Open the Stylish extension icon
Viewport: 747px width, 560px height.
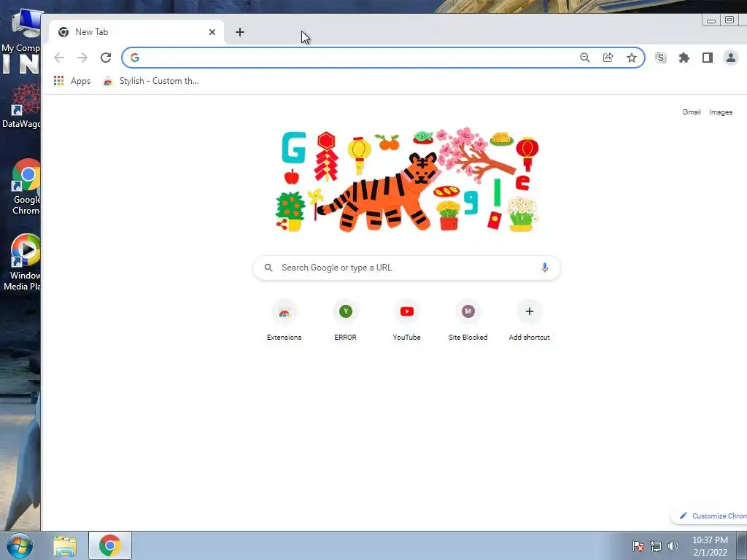click(660, 58)
